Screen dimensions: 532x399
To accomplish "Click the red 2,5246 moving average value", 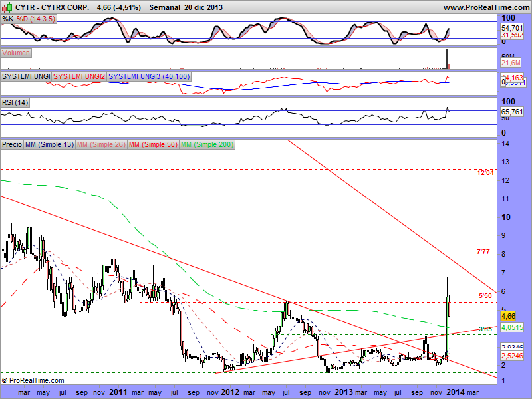I will coord(512,356).
